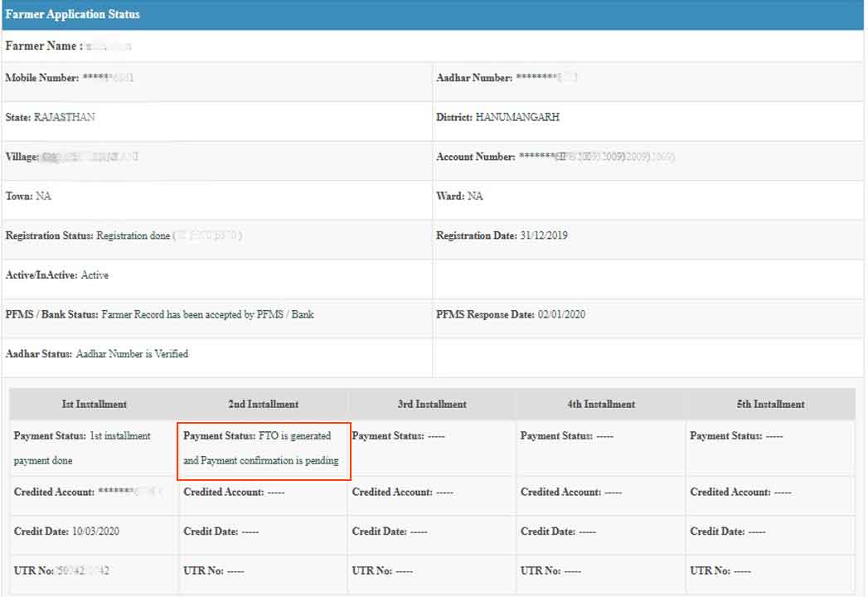Click the Registration Status text
Image resolution: width=868 pixels, height=597 pixels.
123,235
